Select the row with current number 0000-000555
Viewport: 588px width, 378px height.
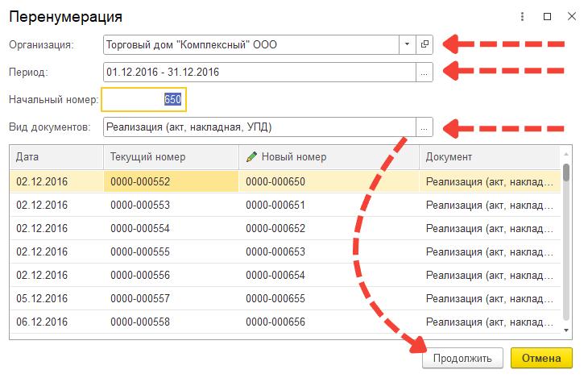pos(285,251)
